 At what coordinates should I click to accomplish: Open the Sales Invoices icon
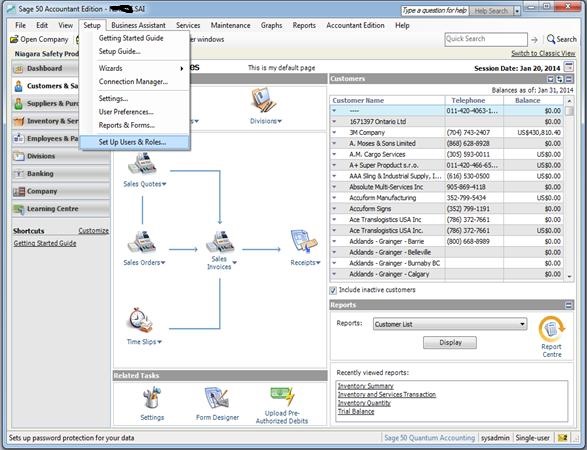(220, 242)
